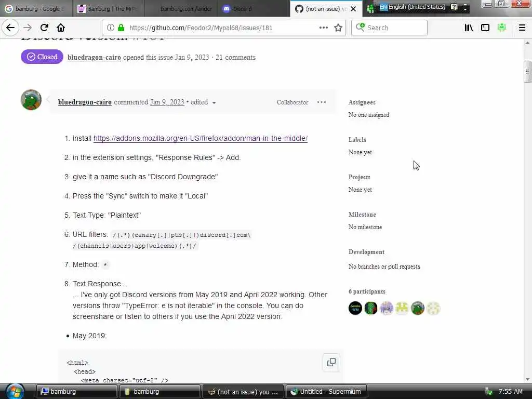
Task: Click the Jan 9, 2023 comment timestamp link
Action: coord(167,102)
